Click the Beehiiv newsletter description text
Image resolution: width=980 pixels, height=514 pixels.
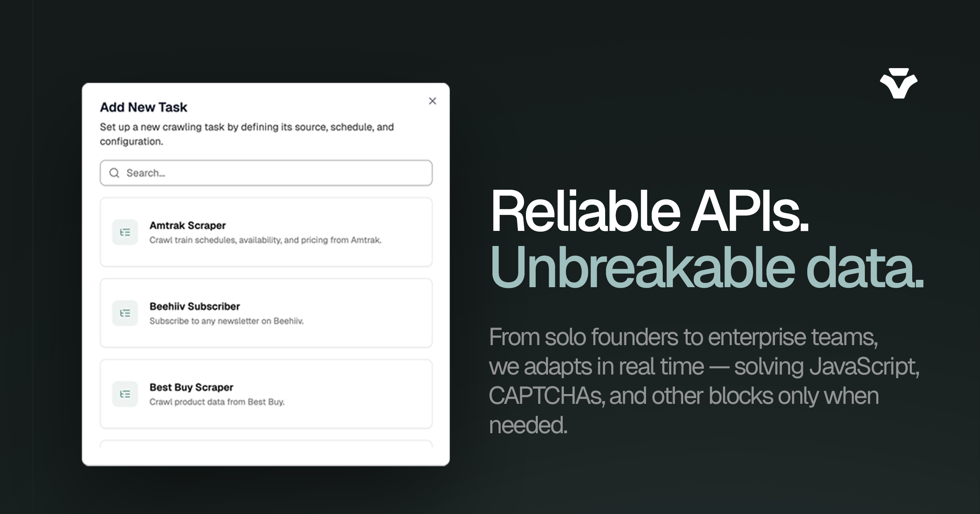pyautogui.click(x=226, y=321)
